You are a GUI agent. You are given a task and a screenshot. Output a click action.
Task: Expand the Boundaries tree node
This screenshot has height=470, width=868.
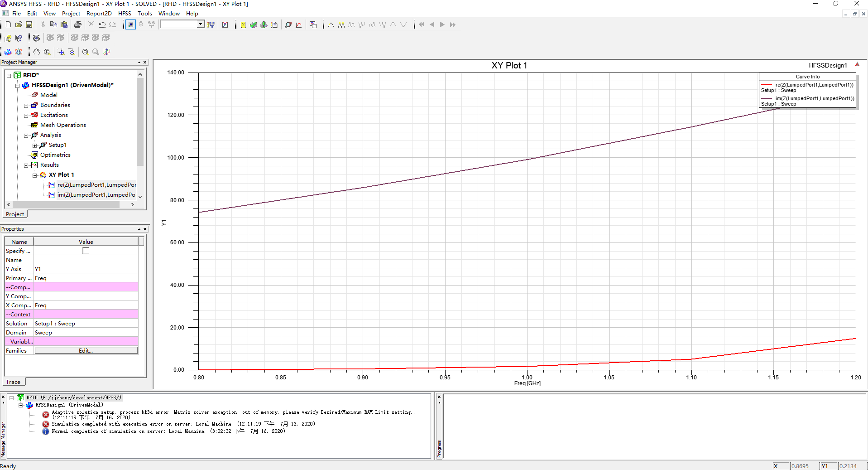click(26, 105)
